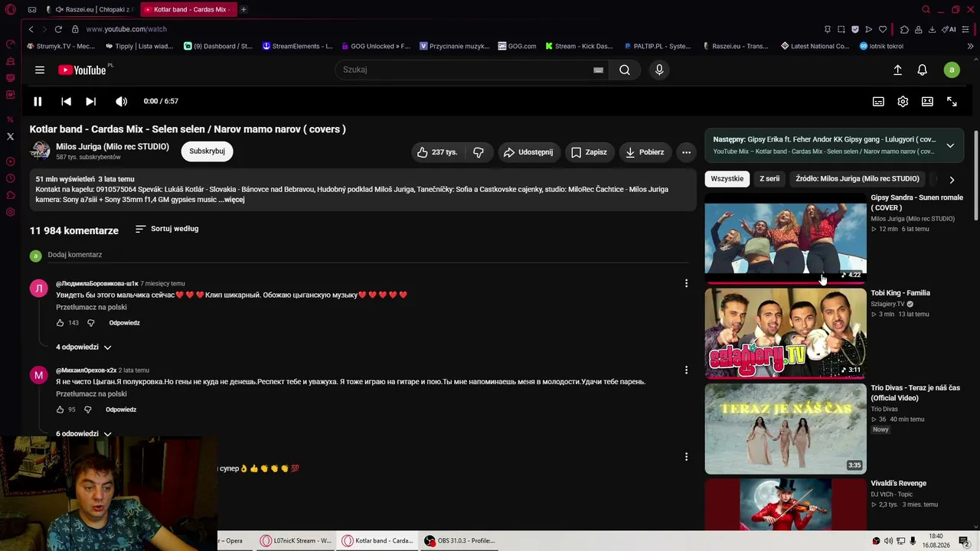Open Milos Juriga channel avatar
This screenshot has height=551, width=980.
pyautogui.click(x=40, y=151)
